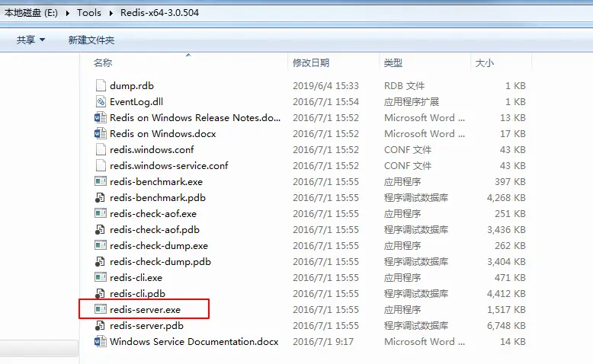Click the redis-server.pdb file icon

click(101, 325)
